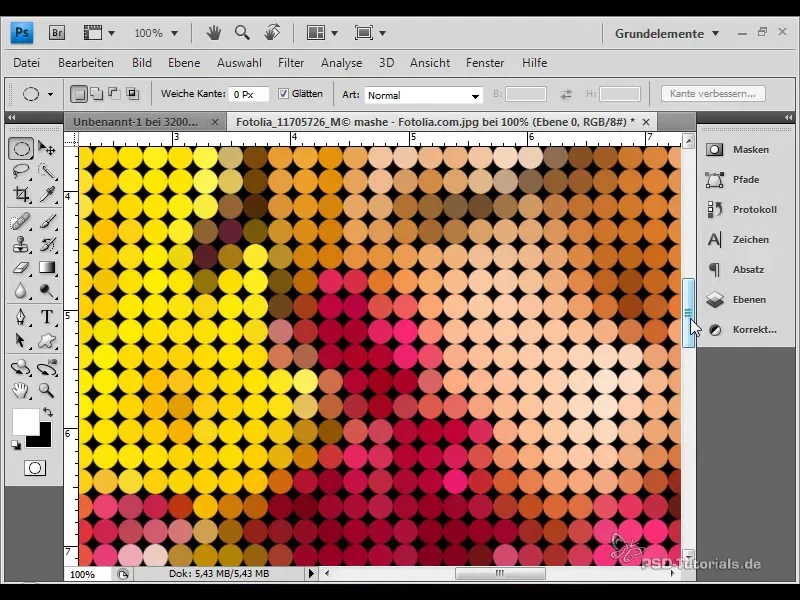Select the Healing Brush tool

click(x=21, y=222)
